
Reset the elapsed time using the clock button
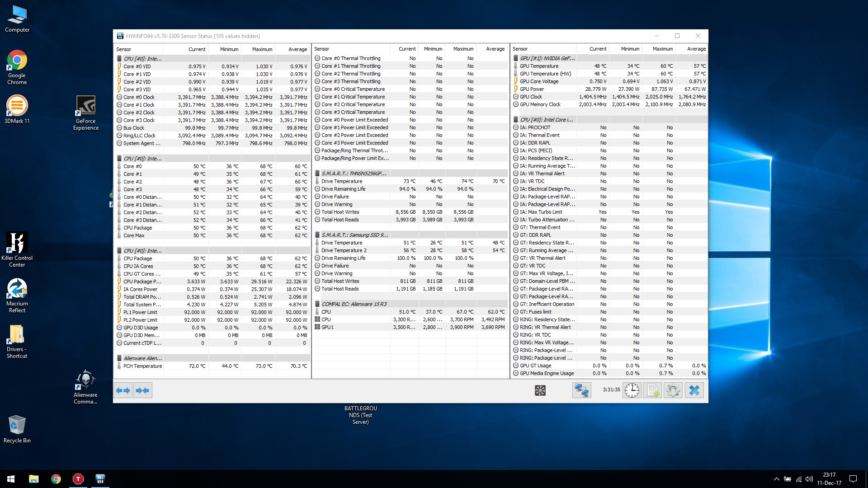[632, 390]
